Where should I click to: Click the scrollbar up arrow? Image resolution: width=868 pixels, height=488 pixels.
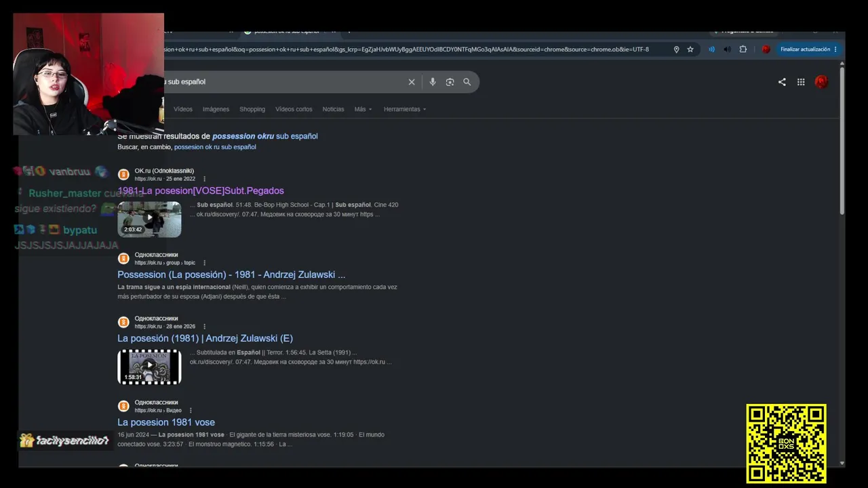[842, 64]
